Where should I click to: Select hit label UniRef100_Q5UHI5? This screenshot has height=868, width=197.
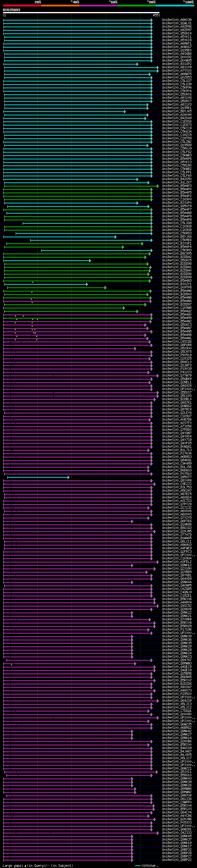pyautogui.click(x=177, y=260)
